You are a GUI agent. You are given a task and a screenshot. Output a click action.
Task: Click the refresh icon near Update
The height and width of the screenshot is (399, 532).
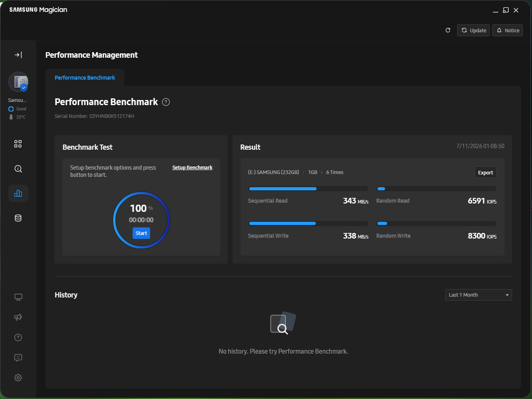448,30
